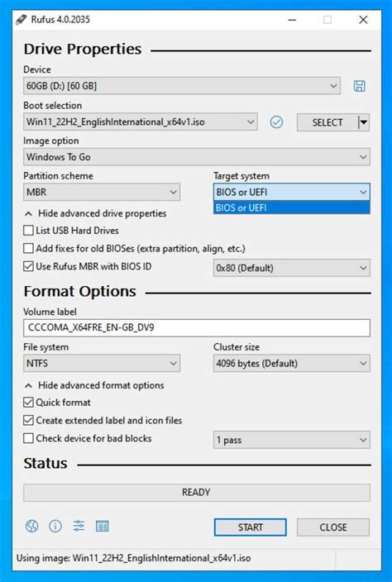Open the About info icon
Image resolution: width=392 pixels, height=582 pixels.
point(55,526)
